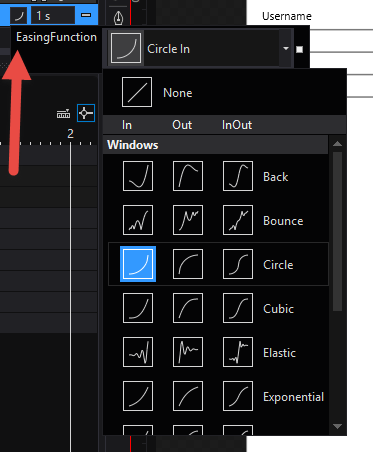
Task: Click the 1 s keyframe time field
Action: point(53,16)
